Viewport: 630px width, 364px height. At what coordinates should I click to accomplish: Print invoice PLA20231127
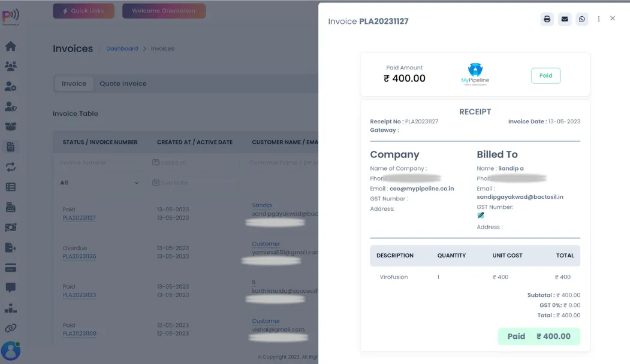click(547, 19)
